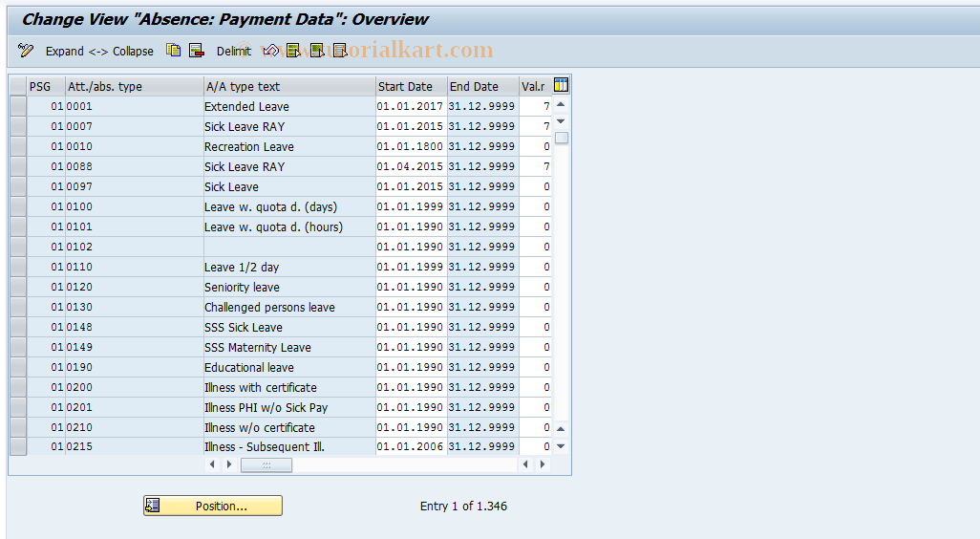The image size is (980, 539).
Task: Click the 'Leave w. quota d. (days)' cell
Action: pyautogui.click(x=289, y=206)
